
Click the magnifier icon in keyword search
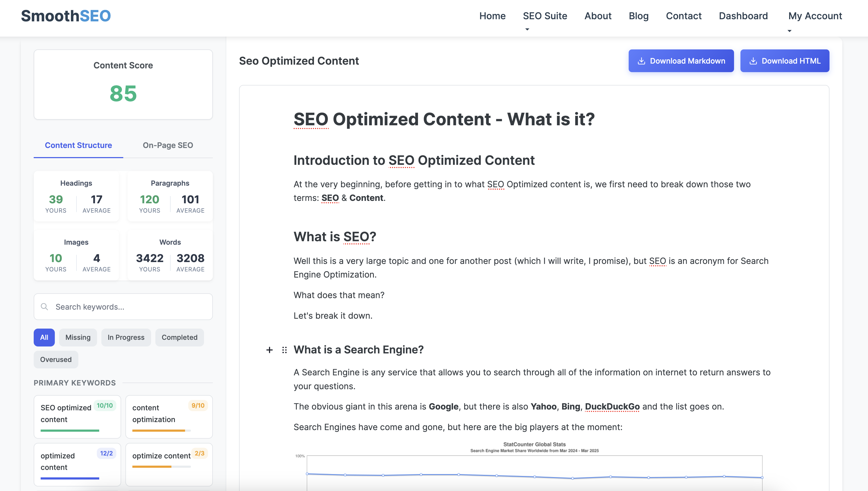pos(44,306)
